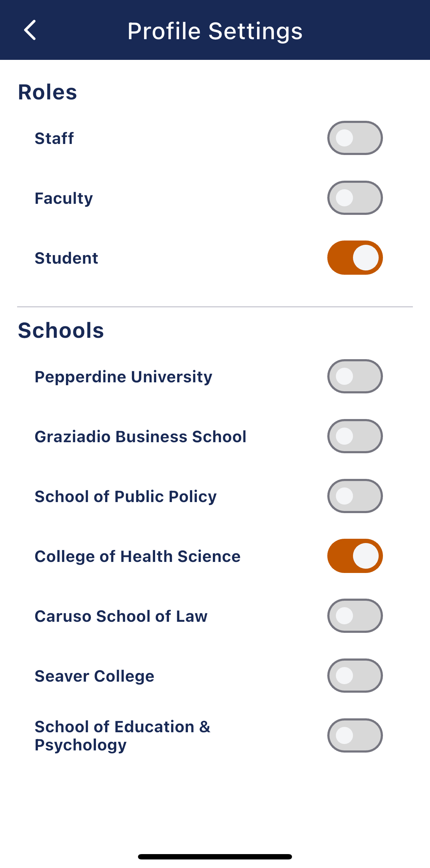Screen dimensions: 430x868
Task: Click the Staff label text
Action: 54,138
